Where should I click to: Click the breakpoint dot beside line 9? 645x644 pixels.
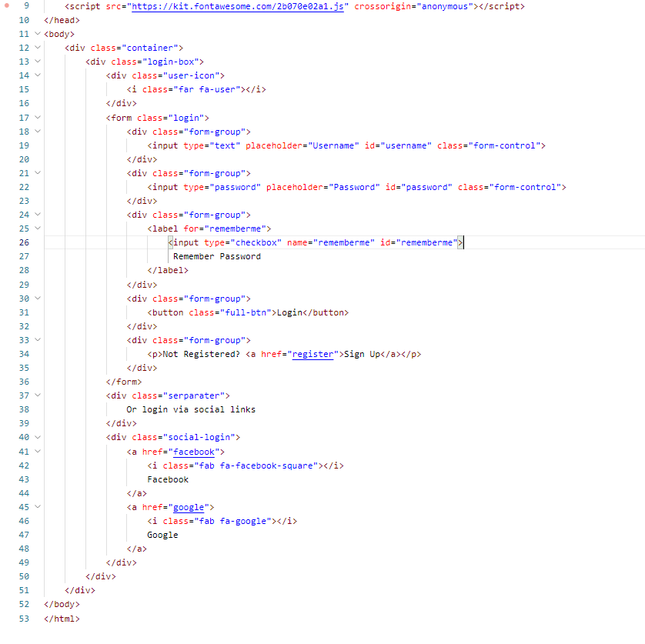click(x=7, y=5)
